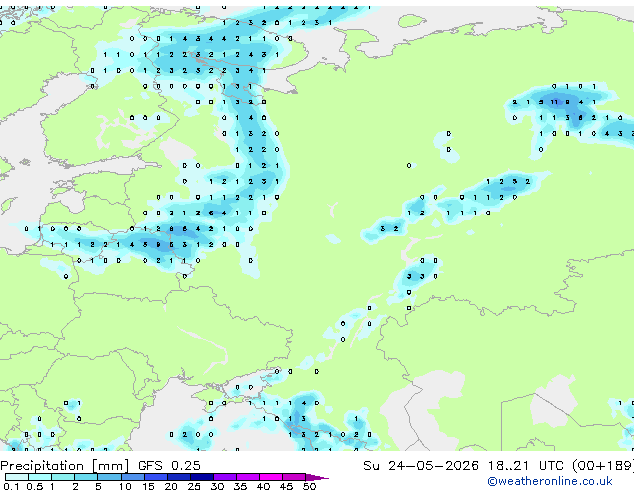The height and width of the screenshot is (490, 634).
Task: Click the 35–40 mm violet legend swatch
Action: (248, 477)
